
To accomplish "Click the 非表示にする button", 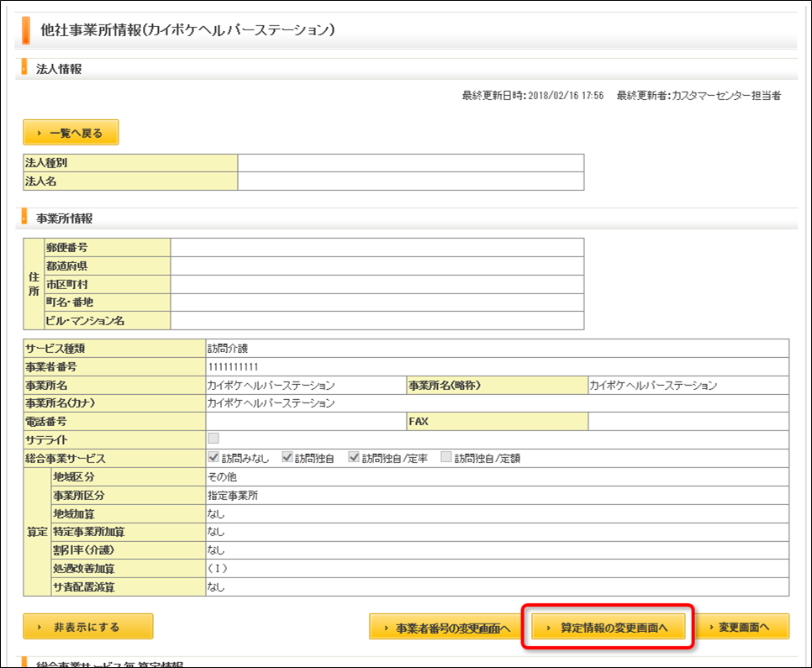I will point(88,627).
